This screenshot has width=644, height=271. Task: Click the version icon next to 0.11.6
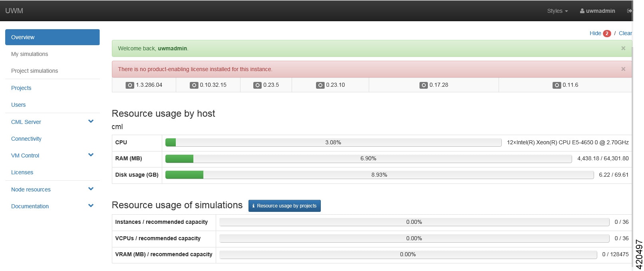(x=557, y=85)
